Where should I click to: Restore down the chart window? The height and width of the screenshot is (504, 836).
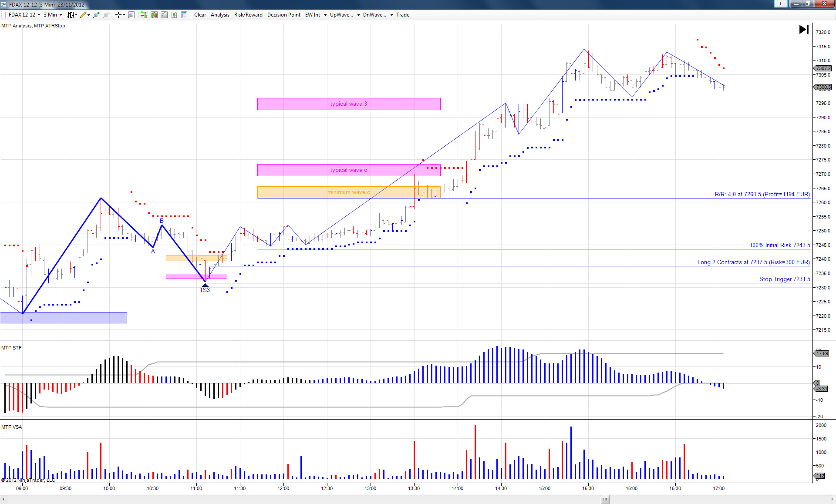click(x=807, y=4)
